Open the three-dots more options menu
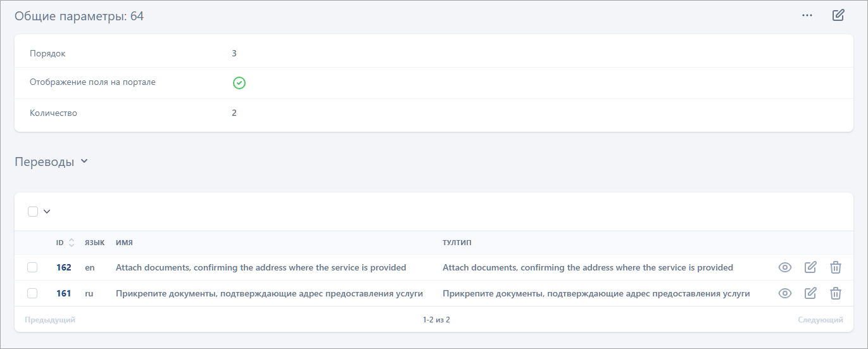868x349 pixels. [807, 16]
